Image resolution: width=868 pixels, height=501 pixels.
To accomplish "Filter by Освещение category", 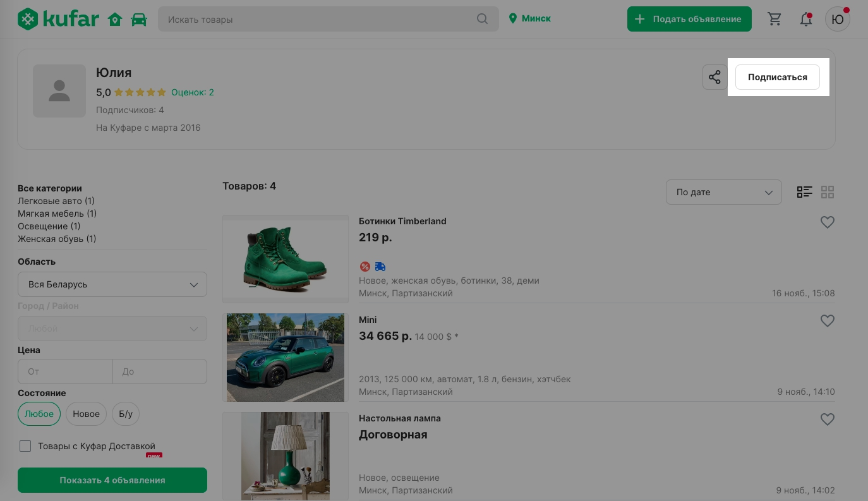I will tap(49, 226).
